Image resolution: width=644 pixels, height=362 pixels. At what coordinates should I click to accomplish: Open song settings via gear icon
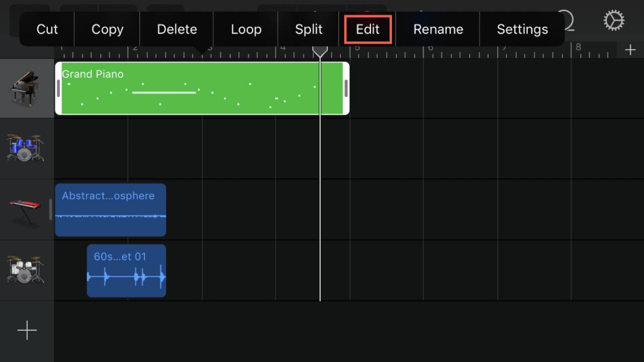pos(614,21)
